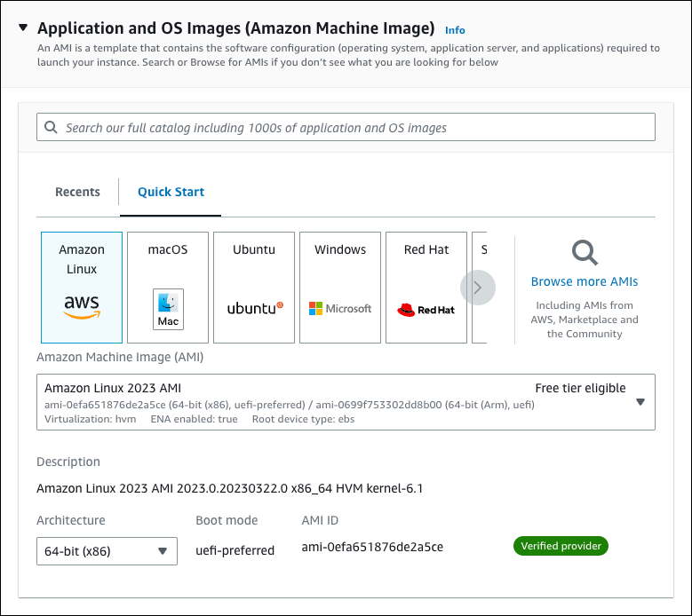Image resolution: width=692 pixels, height=616 pixels.
Task: Click the AMI ID value below the description
Action: point(372,547)
